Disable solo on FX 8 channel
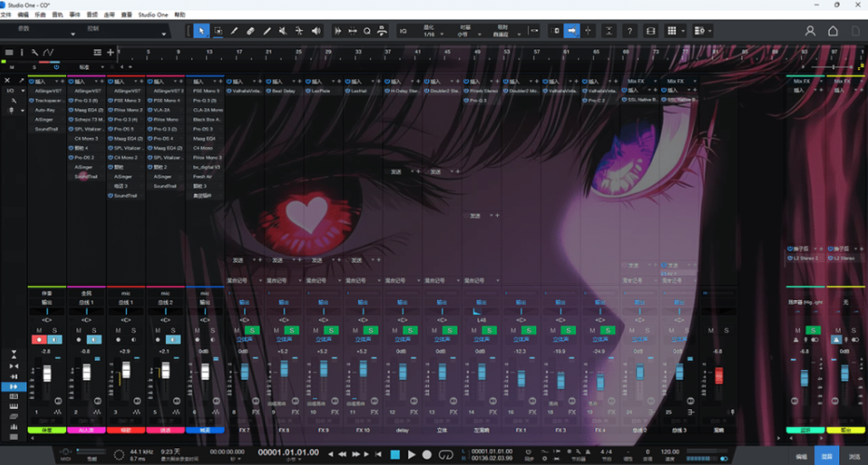 (x=292, y=331)
